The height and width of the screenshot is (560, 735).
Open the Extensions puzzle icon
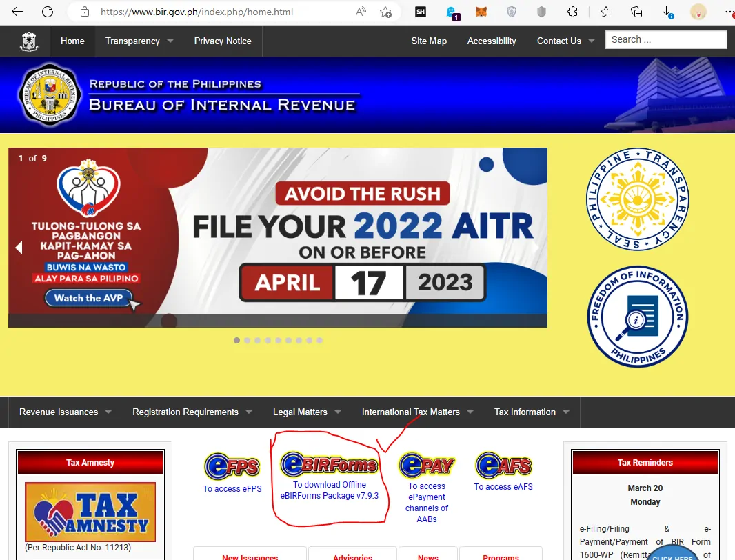click(572, 12)
